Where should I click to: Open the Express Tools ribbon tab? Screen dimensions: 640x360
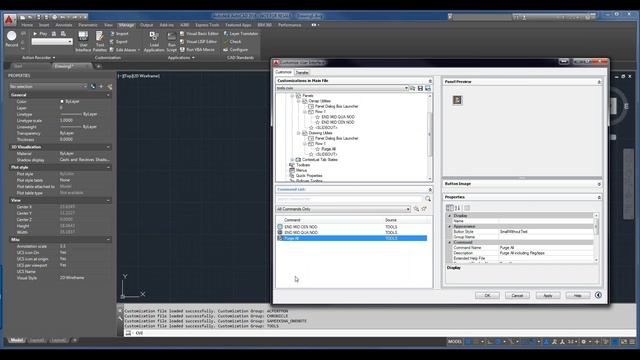[207, 25]
